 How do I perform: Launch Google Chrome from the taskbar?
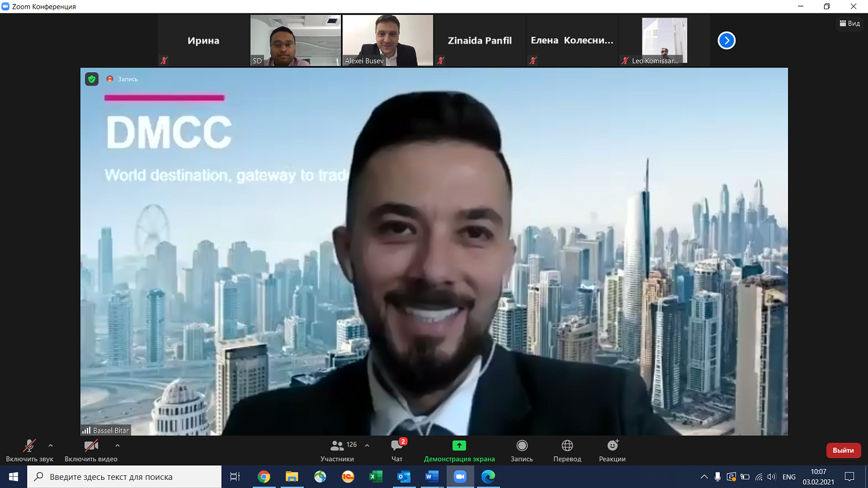(264, 476)
